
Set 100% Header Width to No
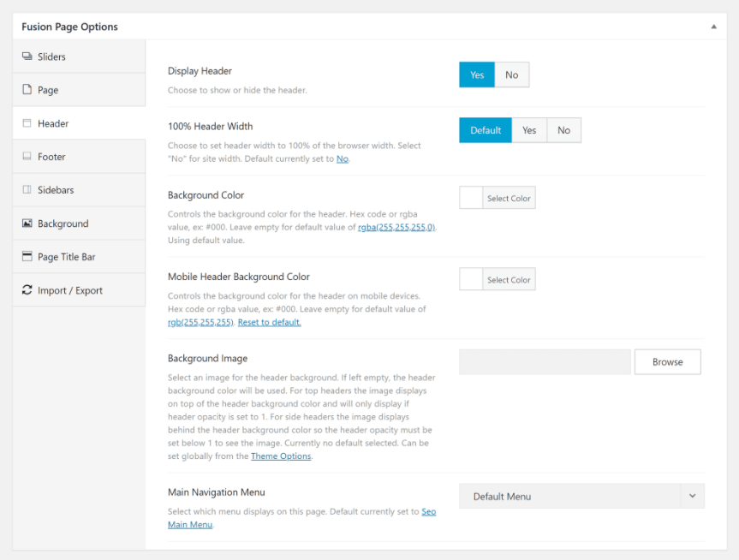[x=563, y=130]
